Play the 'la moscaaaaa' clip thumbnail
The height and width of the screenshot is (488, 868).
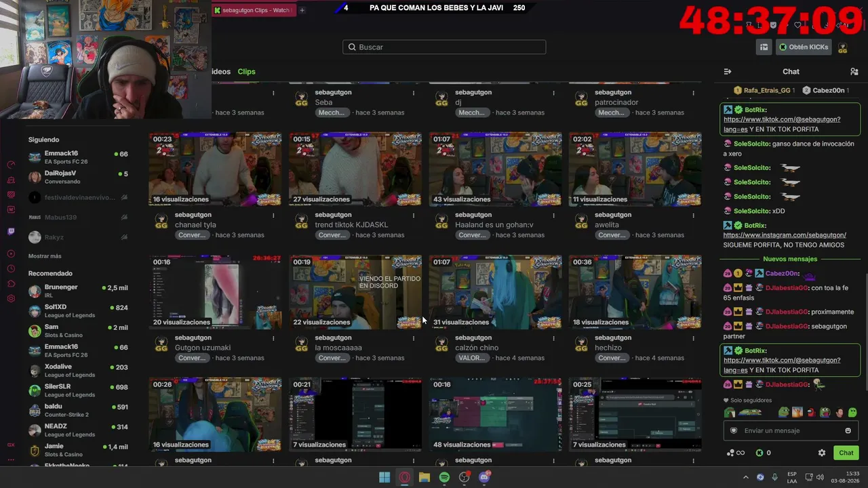(355, 291)
